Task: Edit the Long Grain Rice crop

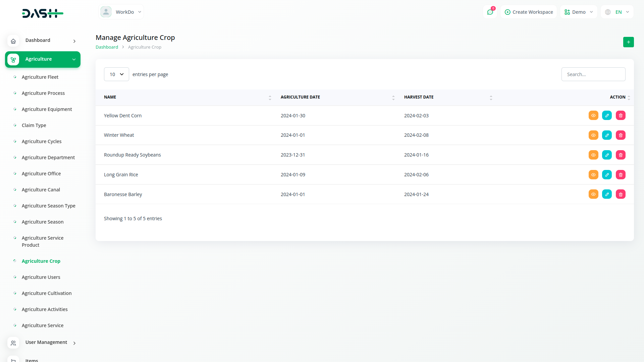Action: 607,175
